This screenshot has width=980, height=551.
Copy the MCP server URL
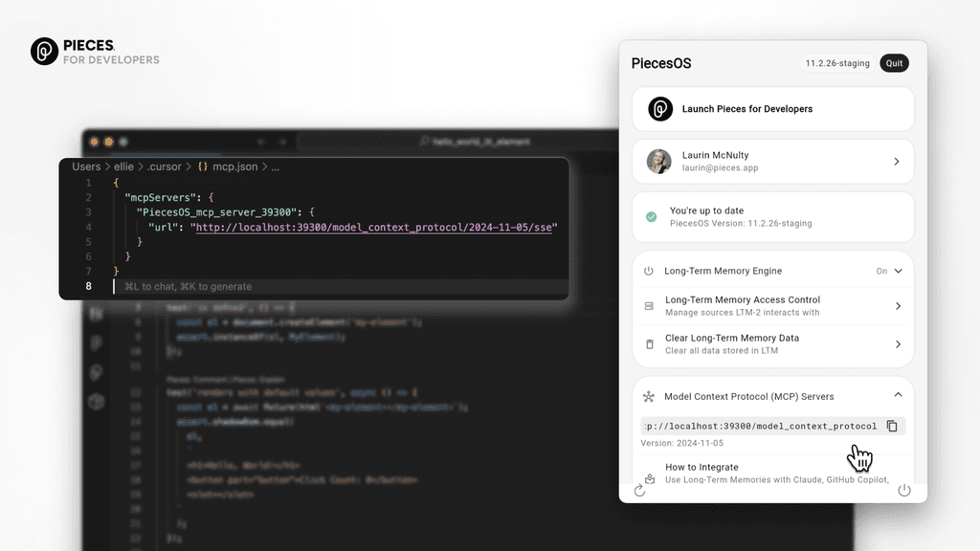click(892, 426)
